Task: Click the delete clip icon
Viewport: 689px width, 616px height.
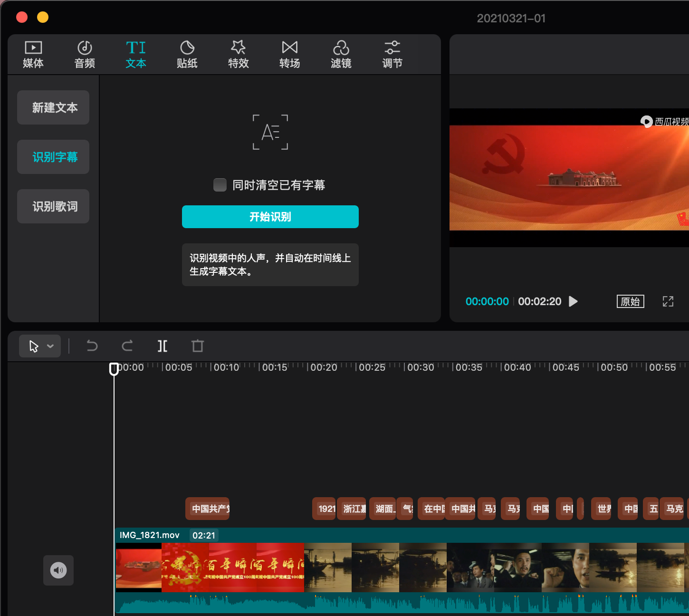Action: click(197, 346)
